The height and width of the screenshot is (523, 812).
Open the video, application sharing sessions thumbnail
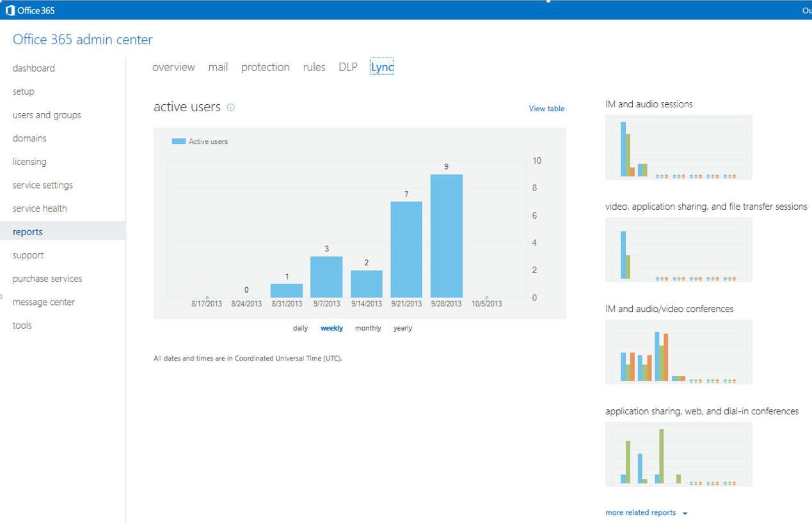pyautogui.click(x=678, y=249)
